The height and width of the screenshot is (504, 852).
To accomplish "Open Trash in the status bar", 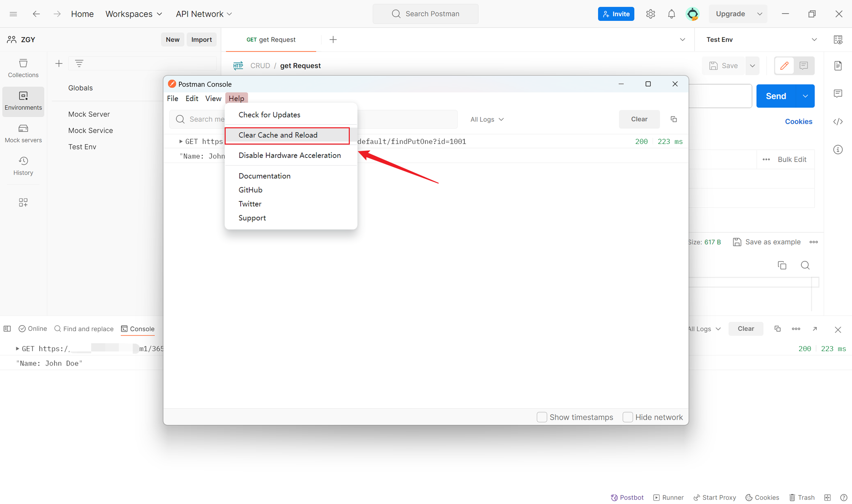I will click(x=802, y=498).
